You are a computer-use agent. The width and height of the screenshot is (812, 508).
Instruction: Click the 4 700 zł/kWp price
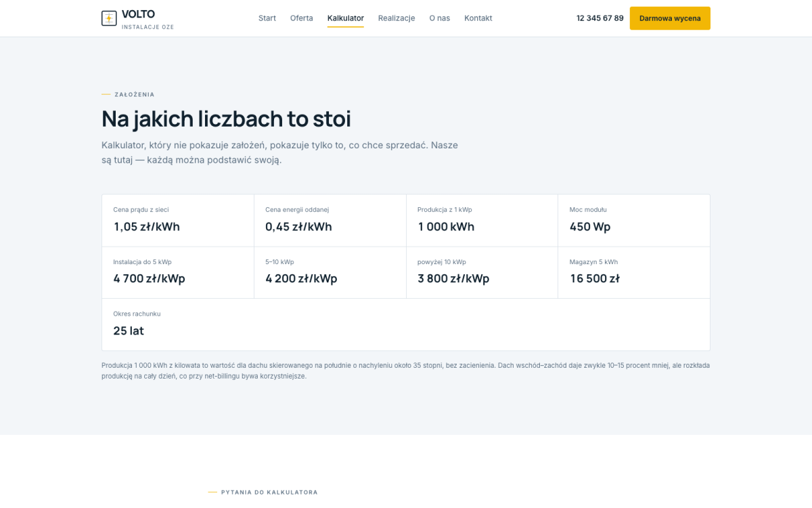[x=149, y=278]
